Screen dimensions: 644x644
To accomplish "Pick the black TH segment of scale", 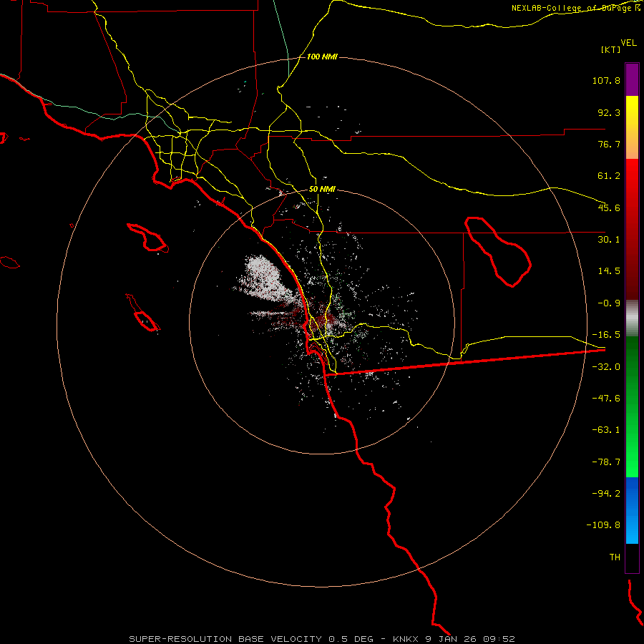I will click(x=632, y=557).
